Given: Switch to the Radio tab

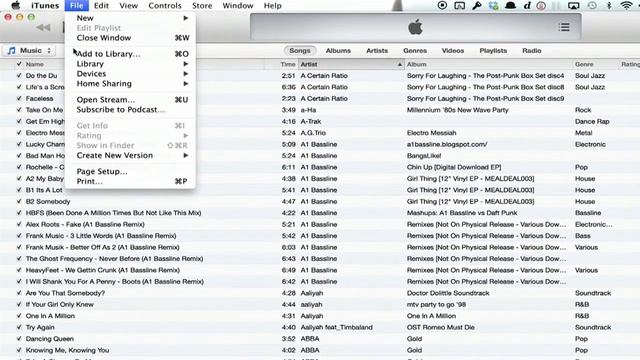Looking at the screenshot, I should pos(532,51).
